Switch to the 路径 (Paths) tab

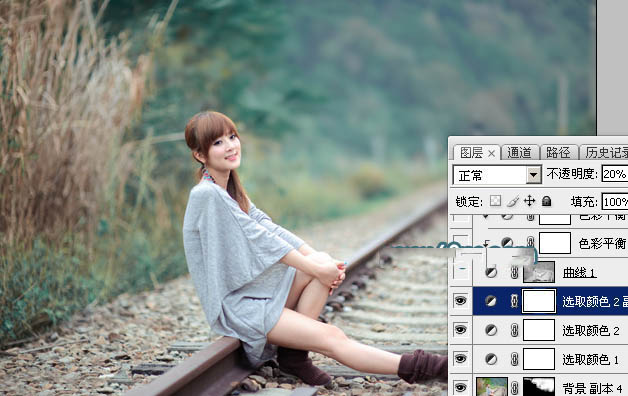click(x=558, y=153)
